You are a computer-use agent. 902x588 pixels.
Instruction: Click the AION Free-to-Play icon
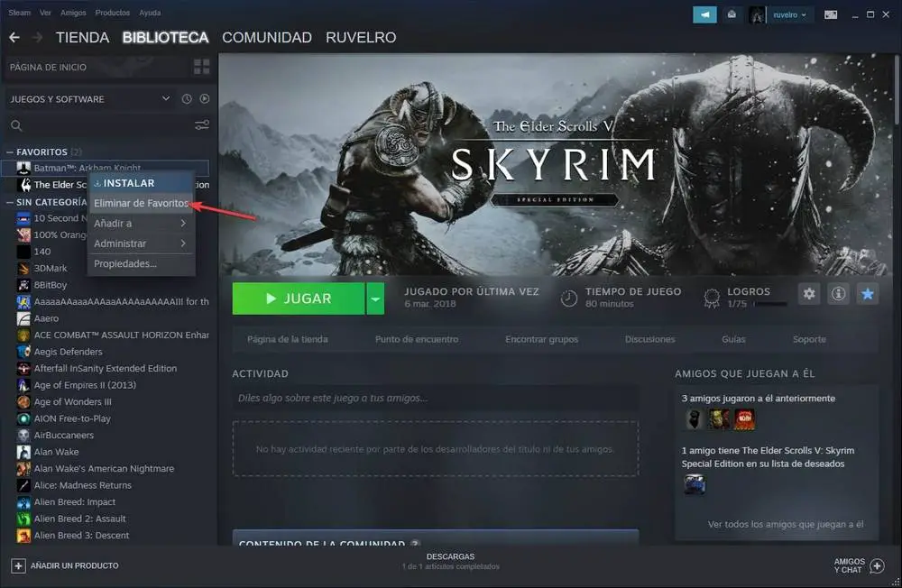click(23, 418)
